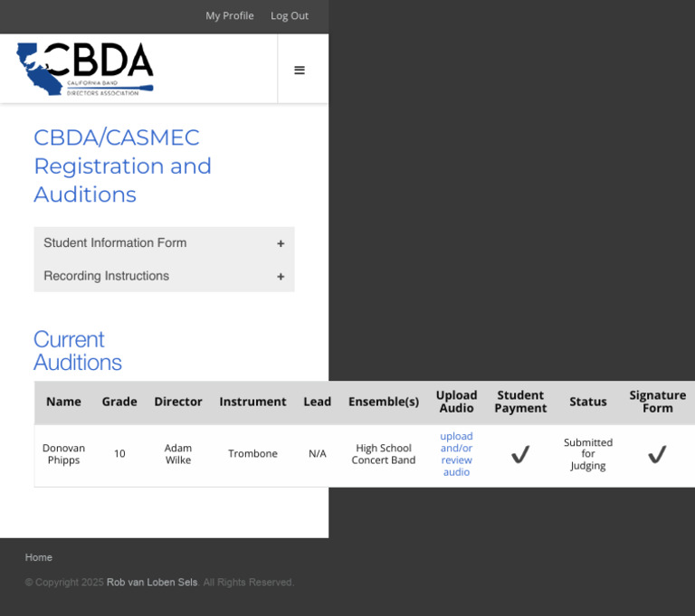Select the grade 10 cell
The width and height of the screenshot is (695, 616).
click(x=119, y=454)
